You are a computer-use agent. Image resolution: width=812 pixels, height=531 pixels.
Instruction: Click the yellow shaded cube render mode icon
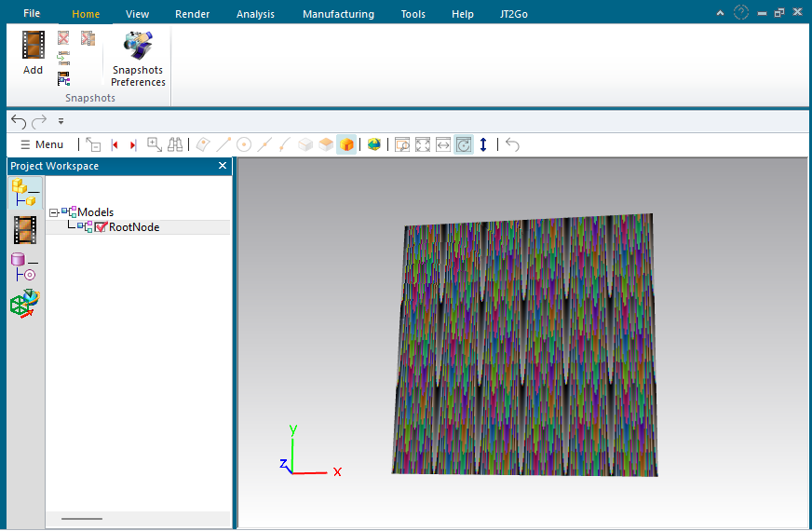click(346, 144)
